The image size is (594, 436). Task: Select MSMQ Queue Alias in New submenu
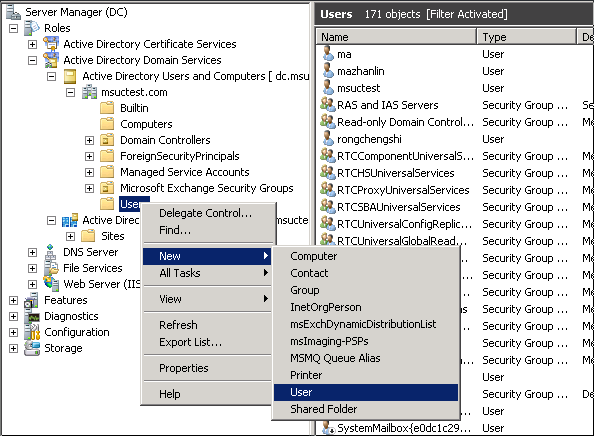pos(366,358)
